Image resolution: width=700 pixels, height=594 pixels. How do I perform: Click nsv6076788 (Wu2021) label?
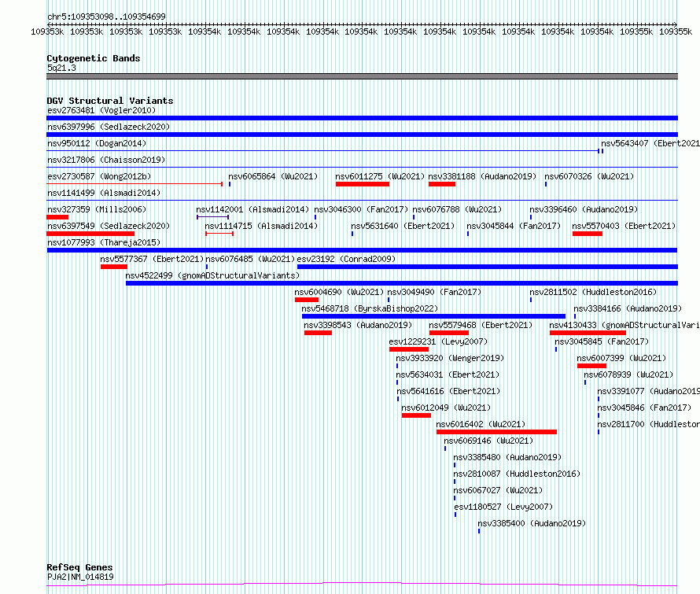[457, 209]
